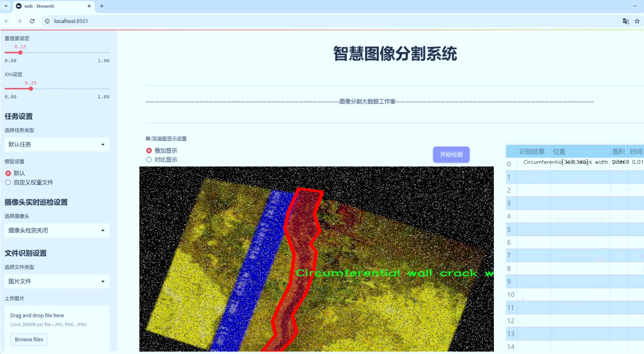Bookmark the page with star icon
The image size is (644, 354).
[x=637, y=21]
